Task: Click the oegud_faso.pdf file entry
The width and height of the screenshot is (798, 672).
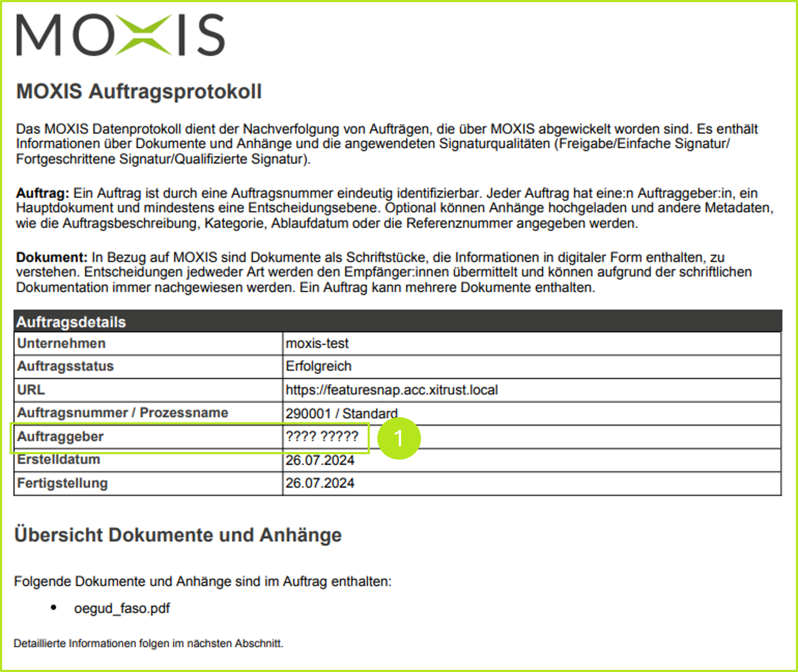Action: (x=121, y=608)
